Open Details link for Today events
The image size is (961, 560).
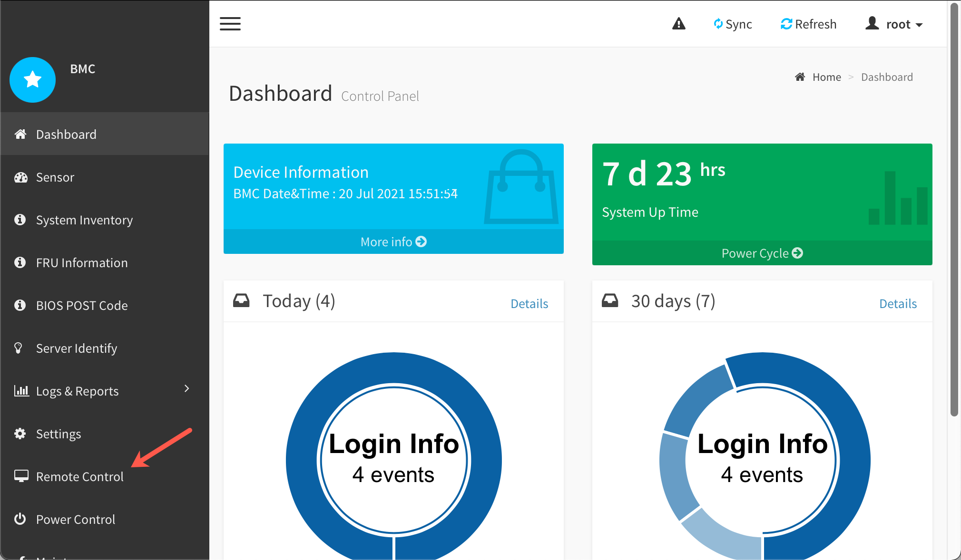pyautogui.click(x=529, y=304)
